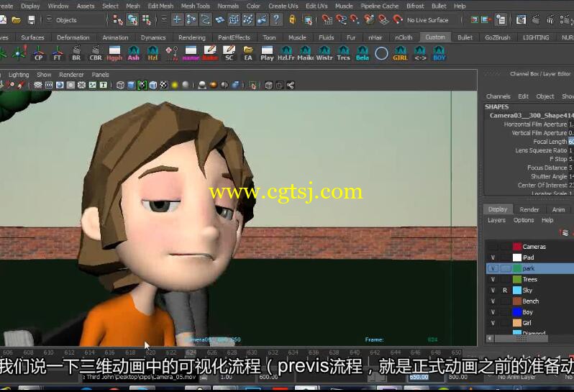This screenshot has width=574, height=392.
Task: Click the BR clapperboard shelf icon
Action: [76, 53]
